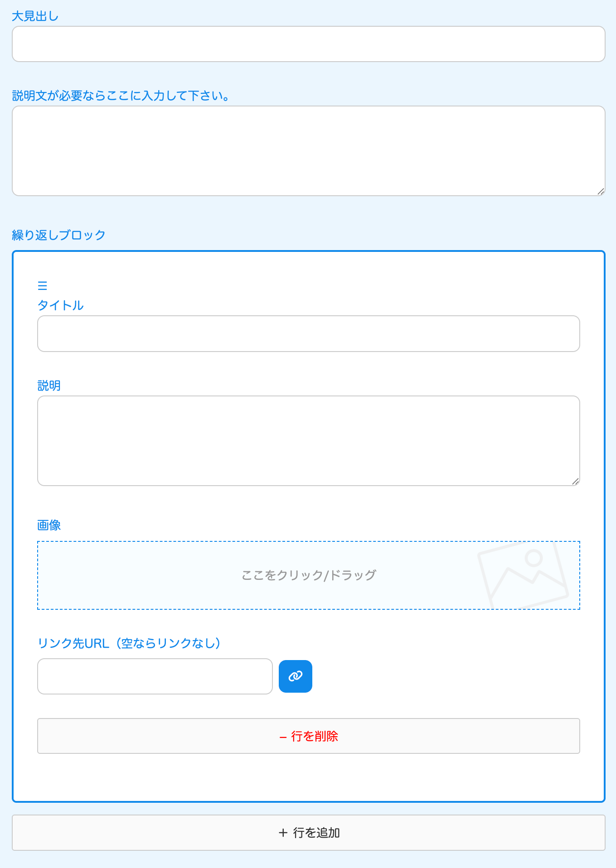Image resolution: width=616 pixels, height=868 pixels.
Task: Click the 繰り返しブロック label
Action: [x=58, y=235]
